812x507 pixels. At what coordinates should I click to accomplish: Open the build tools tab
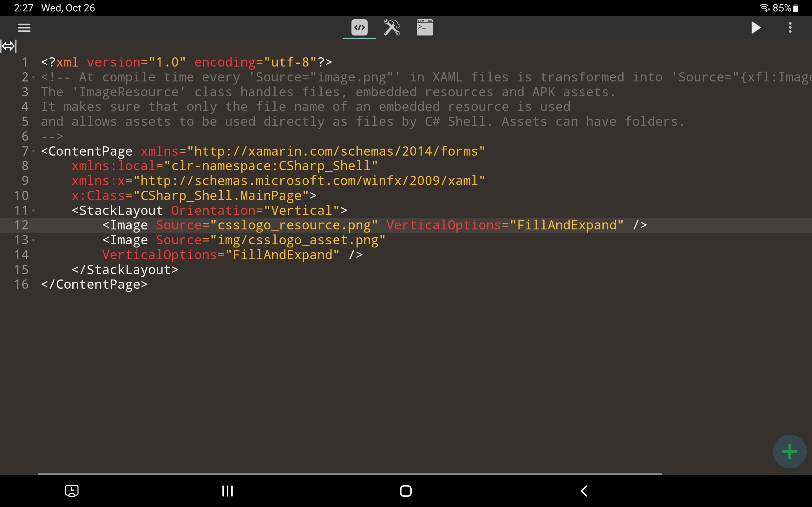coord(392,28)
